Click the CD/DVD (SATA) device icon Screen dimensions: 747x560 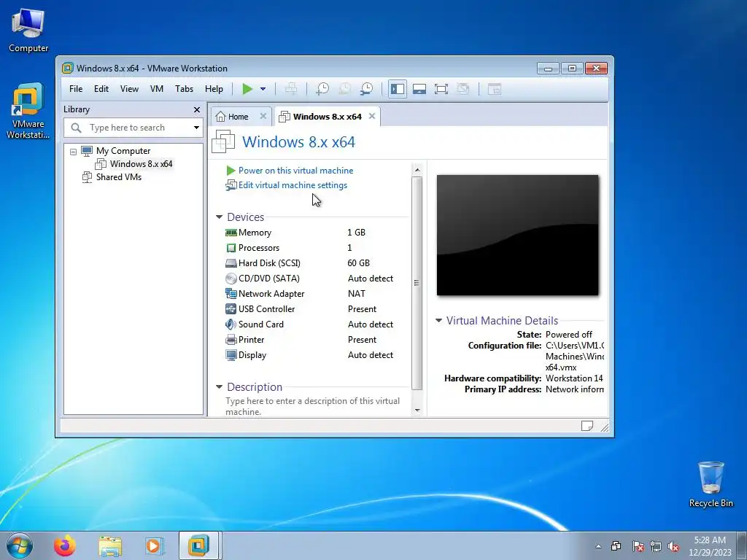coord(231,279)
